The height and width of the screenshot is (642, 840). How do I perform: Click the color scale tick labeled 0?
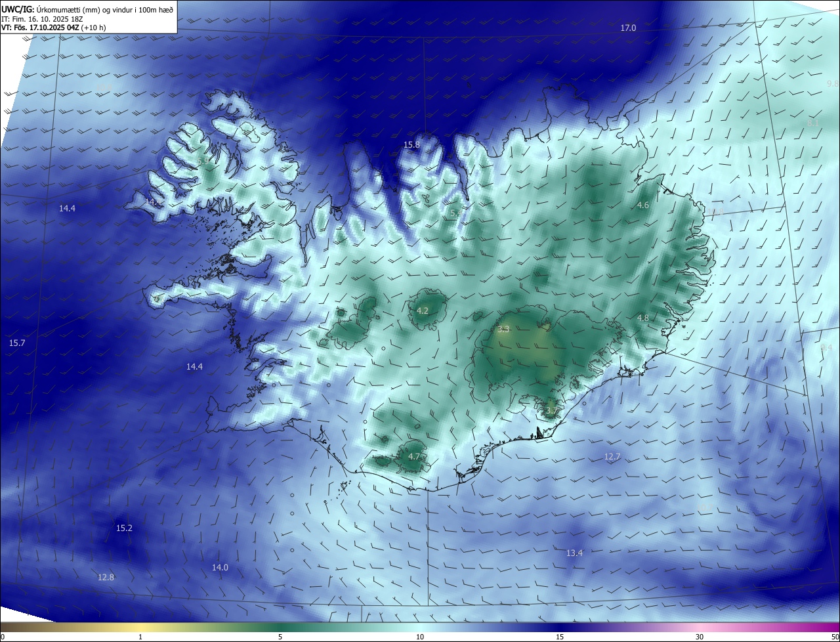(2, 637)
